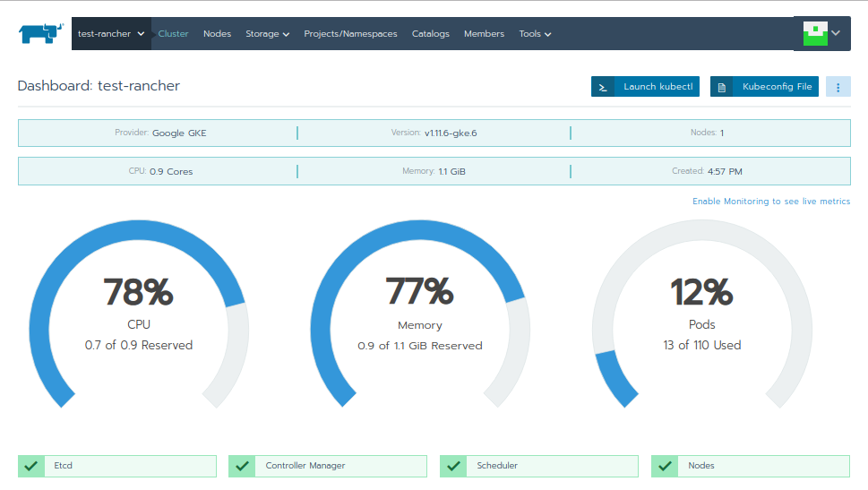Click the Nodes: 1 info field

[x=707, y=133]
